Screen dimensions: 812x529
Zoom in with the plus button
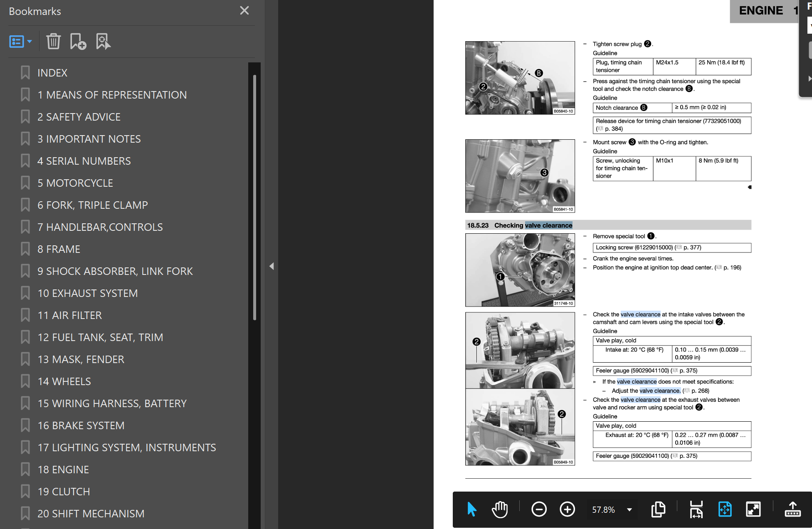567,509
